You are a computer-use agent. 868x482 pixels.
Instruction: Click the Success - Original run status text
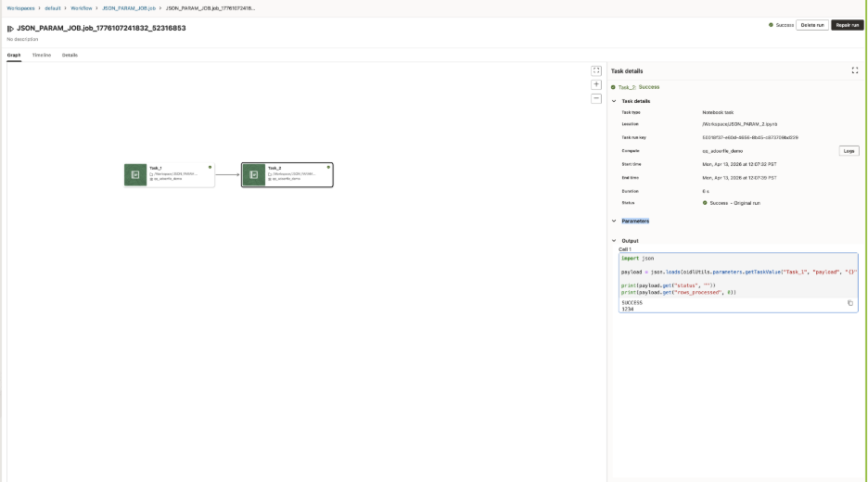point(735,203)
